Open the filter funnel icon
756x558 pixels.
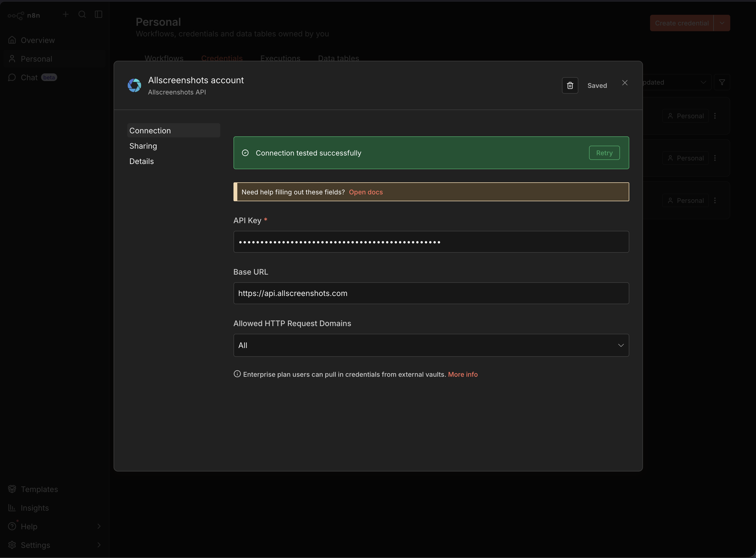point(722,82)
